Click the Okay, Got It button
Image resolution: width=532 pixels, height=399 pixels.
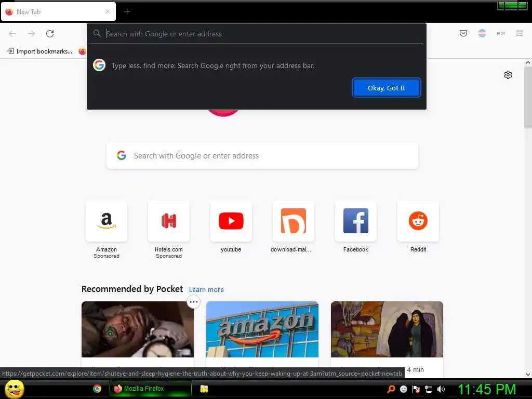tap(386, 88)
